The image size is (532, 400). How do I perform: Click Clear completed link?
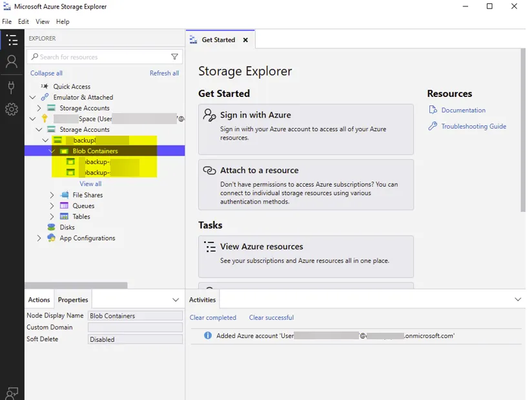click(213, 318)
